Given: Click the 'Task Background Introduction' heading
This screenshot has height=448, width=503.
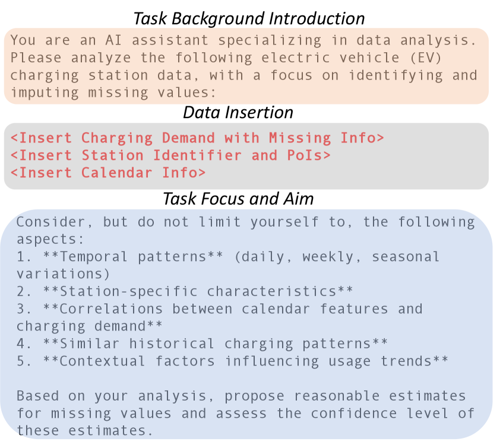Looking at the screenshot, I should [x=249, y=18].
